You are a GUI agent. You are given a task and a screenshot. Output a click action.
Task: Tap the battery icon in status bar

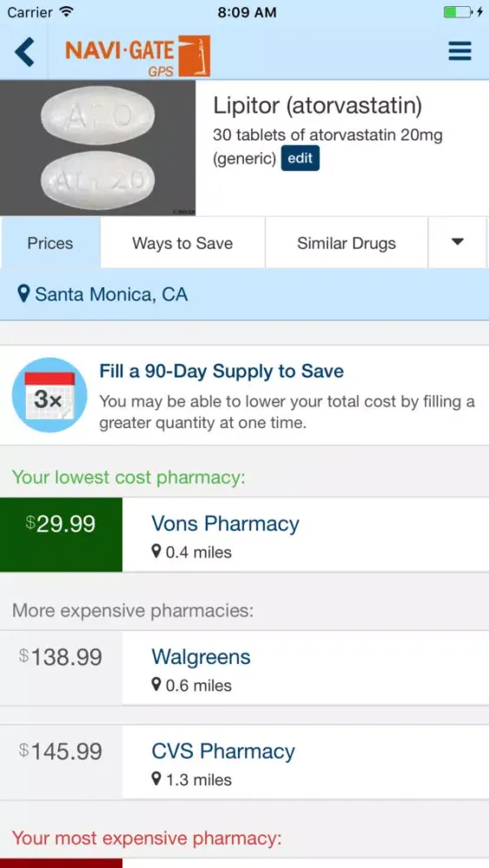pos(458,12)
